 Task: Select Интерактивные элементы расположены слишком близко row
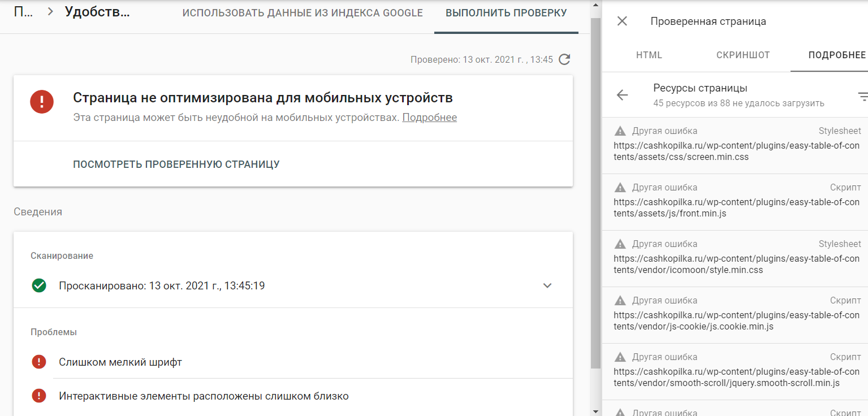click(293, 396)
